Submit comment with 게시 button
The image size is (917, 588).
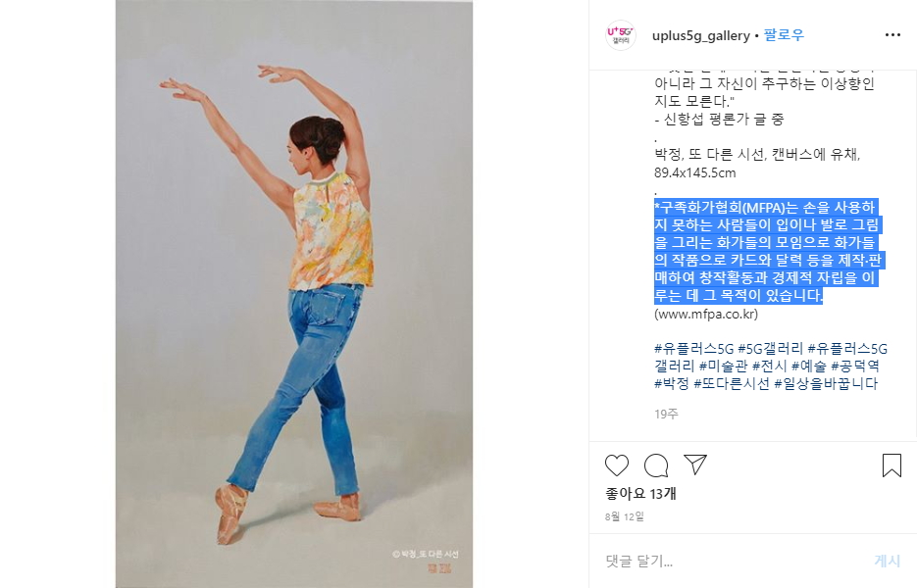click(887, 562)
